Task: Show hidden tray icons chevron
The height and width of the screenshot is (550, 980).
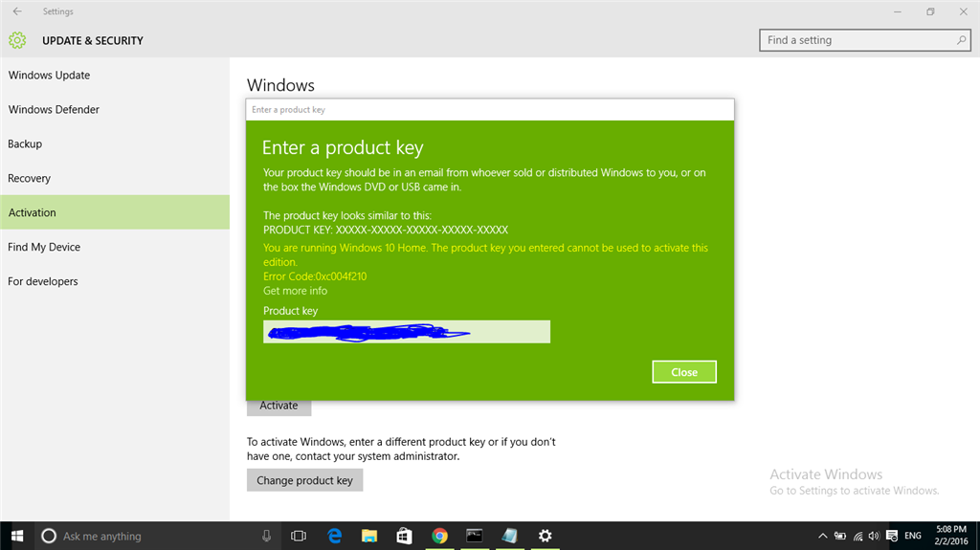Action: point(822,536)
